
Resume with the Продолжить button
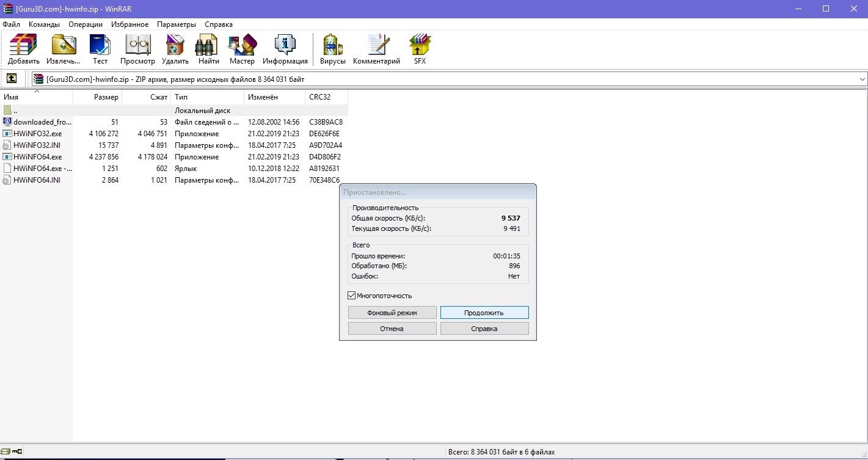484,312
